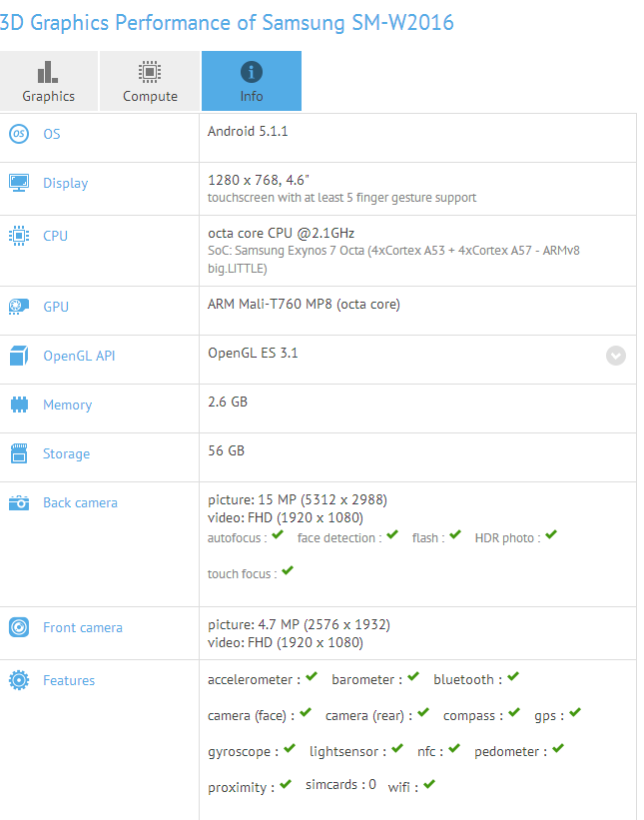The image size is (644, 820).
Task: Click the barometer green checkmark
Action: tap(413, 677)
